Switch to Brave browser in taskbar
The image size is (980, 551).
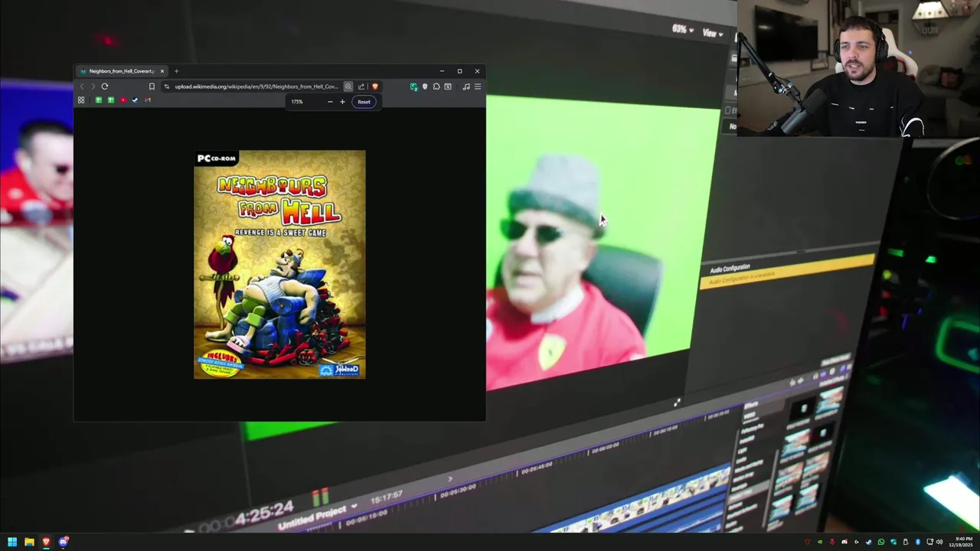[46, 542]
